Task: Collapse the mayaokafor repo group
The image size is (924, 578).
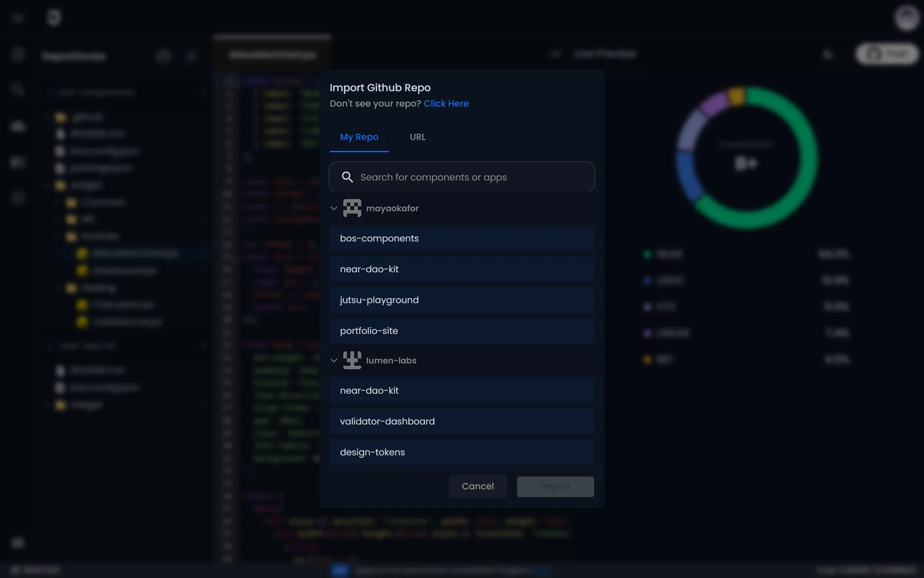Action: 334,209
